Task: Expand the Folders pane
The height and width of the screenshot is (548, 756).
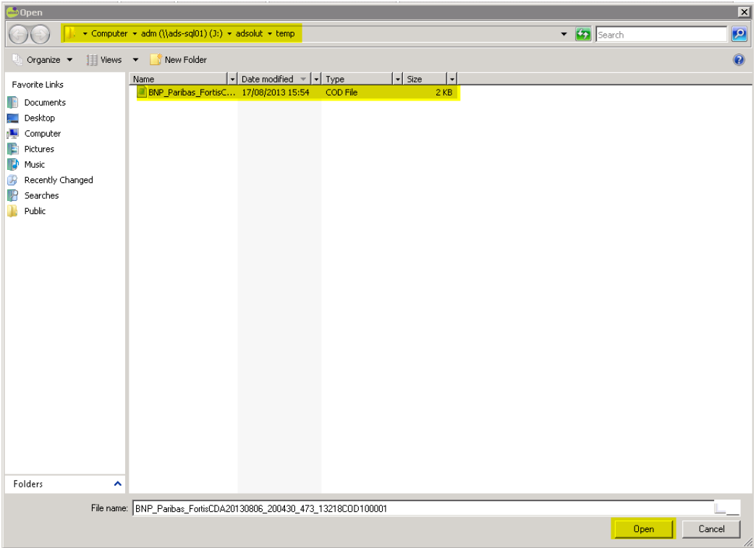Action: click(117, 484)
